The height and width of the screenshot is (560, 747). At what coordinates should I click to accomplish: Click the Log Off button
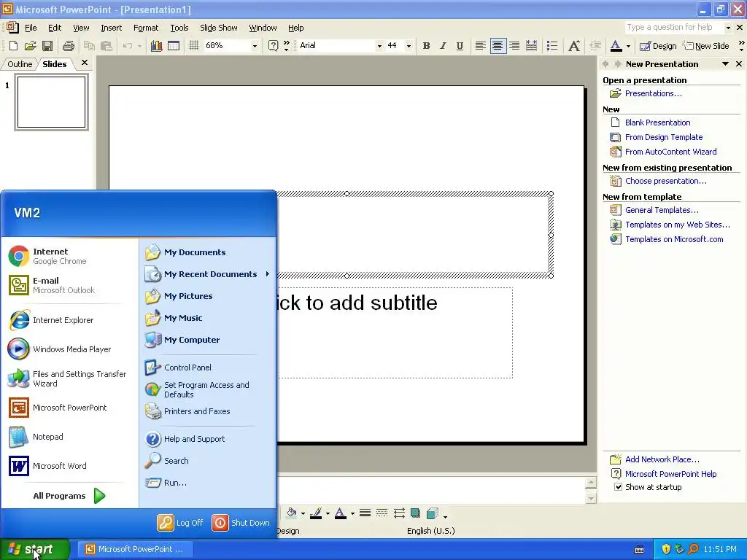[180, 522]
